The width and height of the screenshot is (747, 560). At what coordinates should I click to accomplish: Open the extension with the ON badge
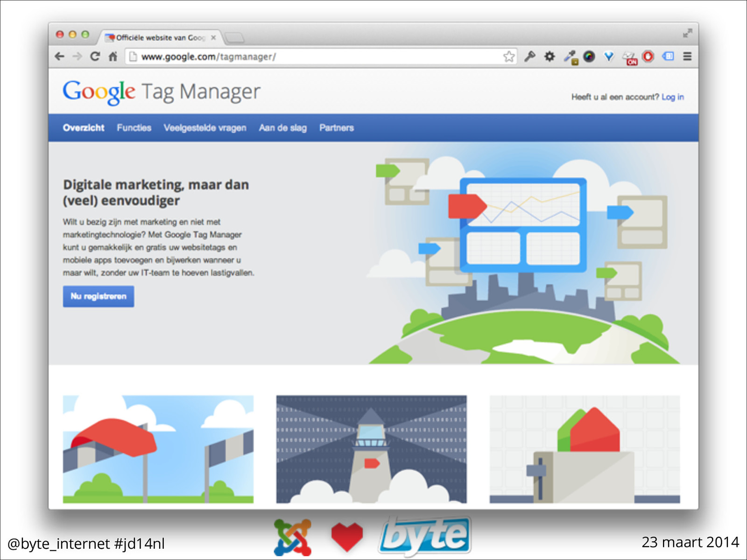[629, 58]
